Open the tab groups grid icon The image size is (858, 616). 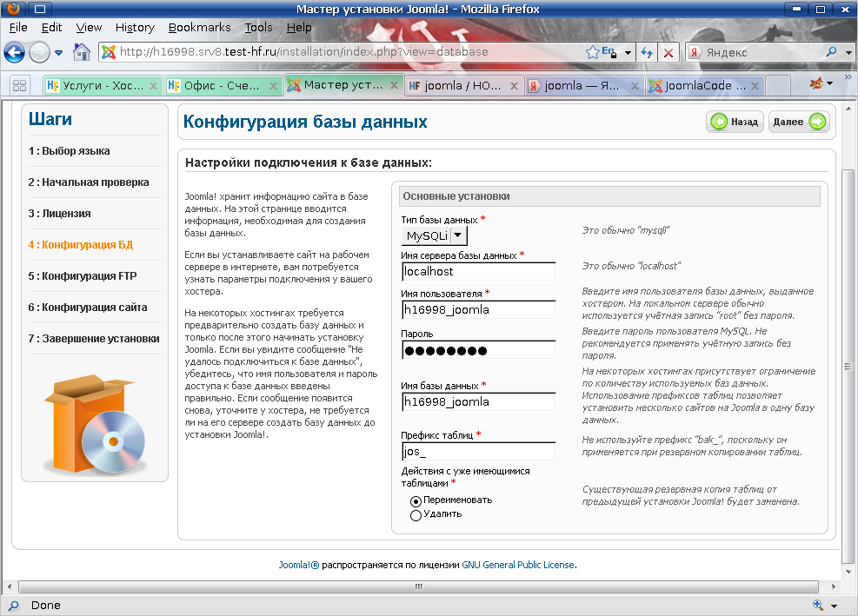20,85
